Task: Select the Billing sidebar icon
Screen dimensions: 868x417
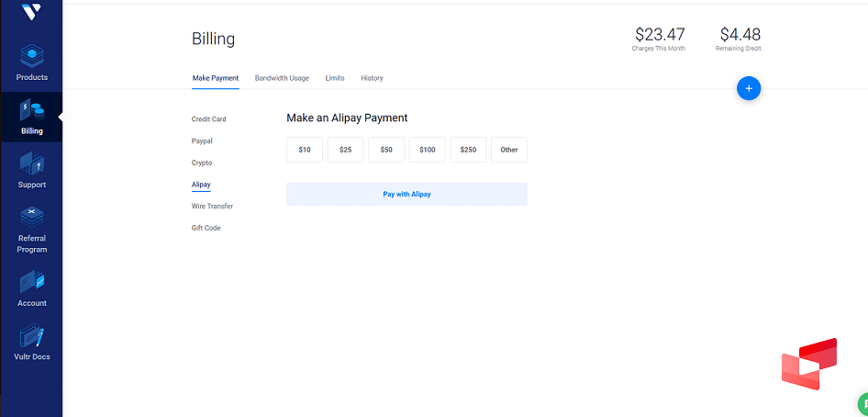Action: pos(31,110)
